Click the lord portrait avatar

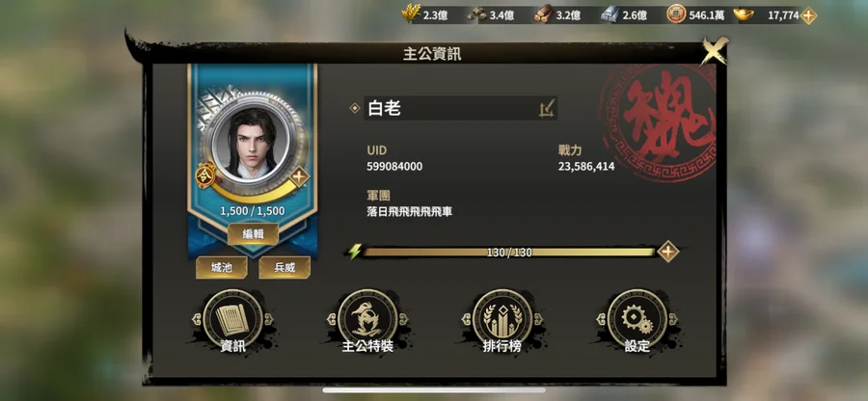(252, 142)
